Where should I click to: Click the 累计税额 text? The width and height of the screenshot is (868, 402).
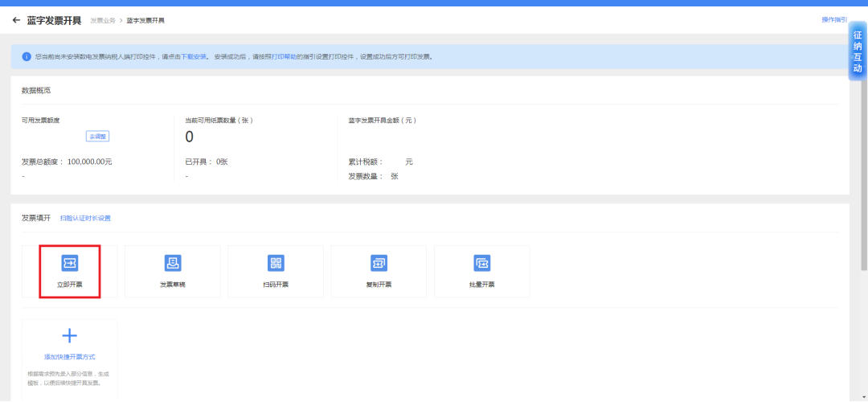(366, 162)
